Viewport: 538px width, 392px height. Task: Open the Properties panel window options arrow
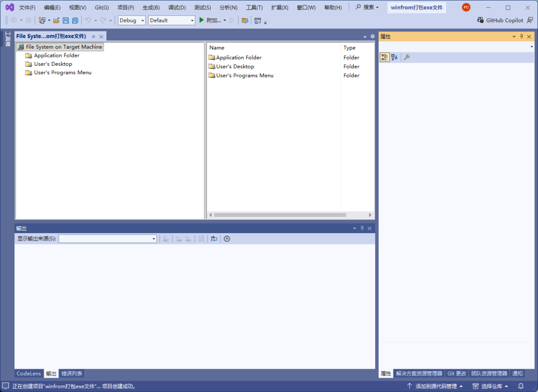pyautogui.click(x=514, y=37)
